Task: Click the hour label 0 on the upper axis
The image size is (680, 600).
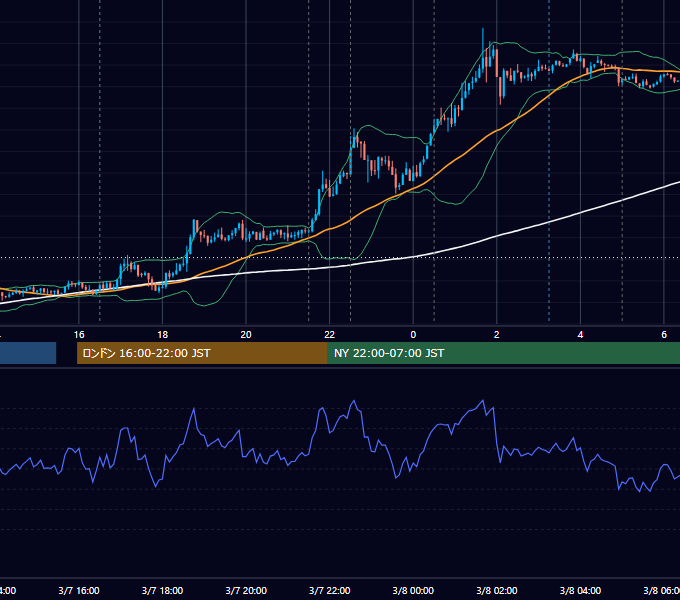Action: (413, 335)
